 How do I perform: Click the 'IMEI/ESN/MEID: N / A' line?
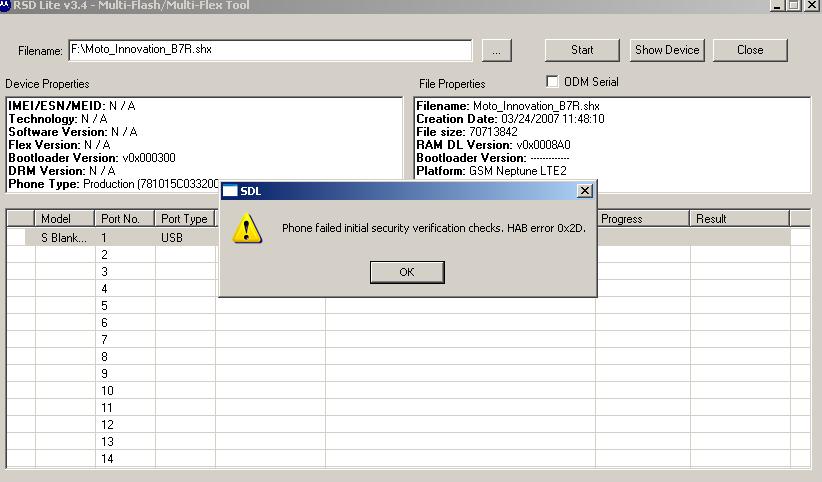(x=72, y=106)
